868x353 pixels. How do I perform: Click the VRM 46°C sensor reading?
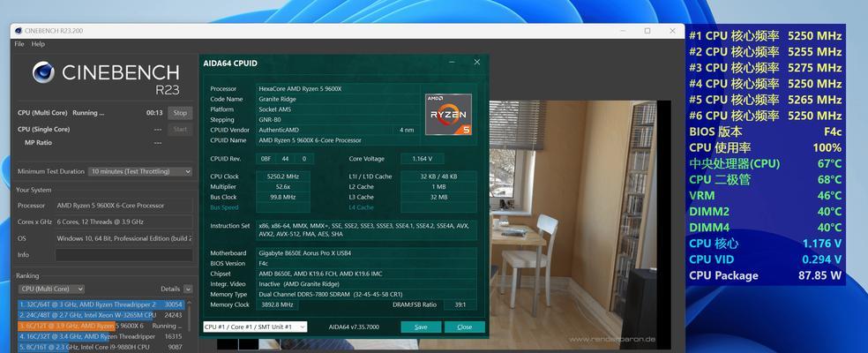click(x=766, y=196)
